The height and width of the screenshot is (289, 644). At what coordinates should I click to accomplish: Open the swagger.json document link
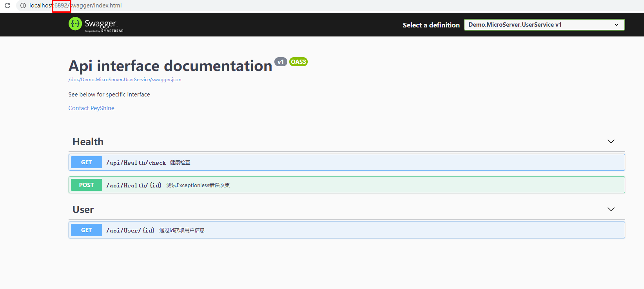pyautogui.click(x=125, y=80)
